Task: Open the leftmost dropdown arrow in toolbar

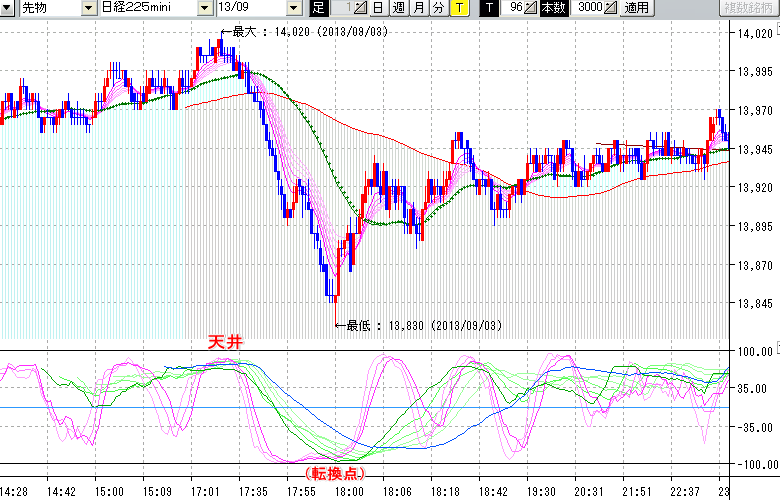Action: click(x=8, y=8)
